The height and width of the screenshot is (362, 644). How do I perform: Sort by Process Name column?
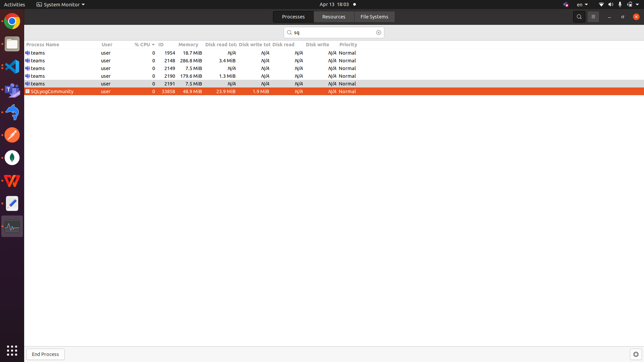tap(62, 45)
